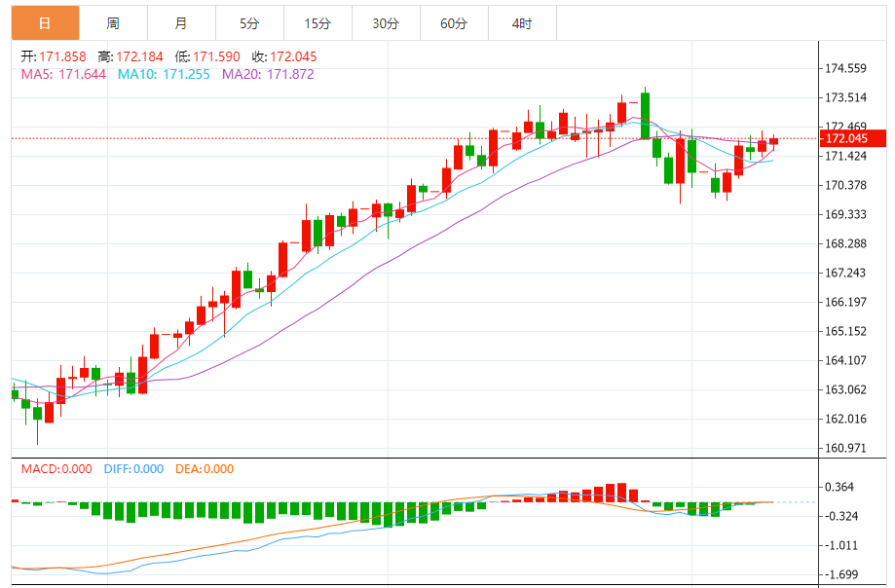Click the MA5: 171.644 indicator label

point(63,75)
